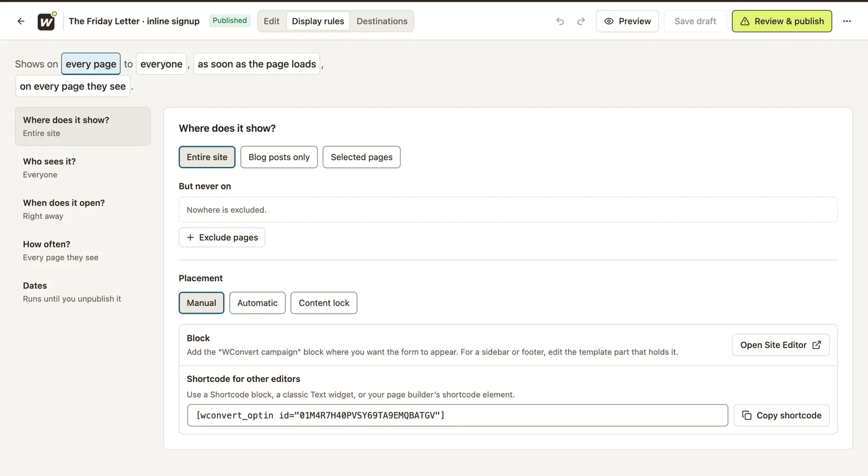
Task: Switch to the Edit tab
Action: (272, 21)
